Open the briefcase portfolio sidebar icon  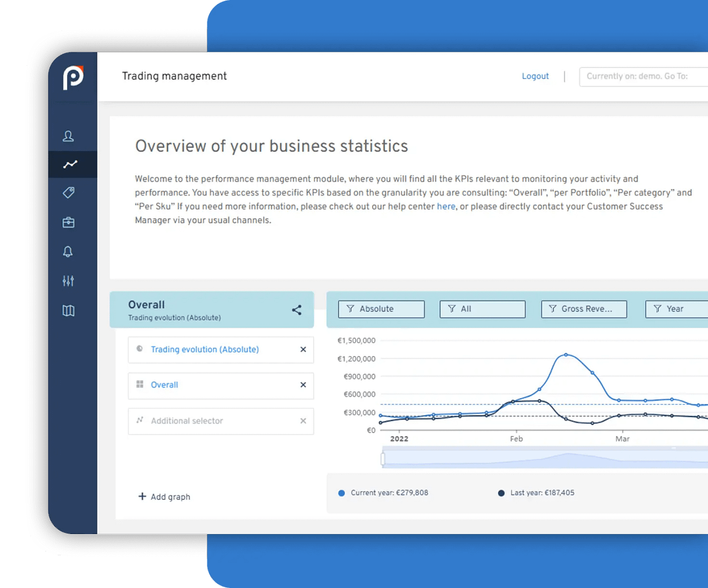pos(69,222)
